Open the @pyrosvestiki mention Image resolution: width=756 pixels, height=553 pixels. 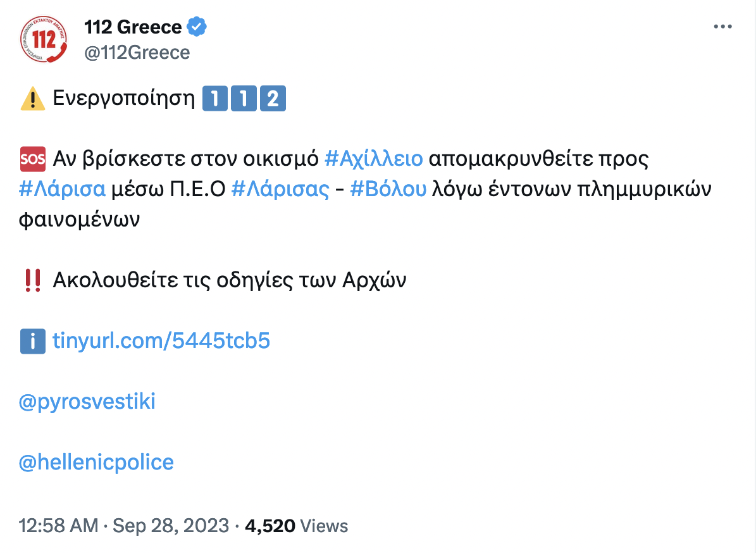click(x=87, y=402)
